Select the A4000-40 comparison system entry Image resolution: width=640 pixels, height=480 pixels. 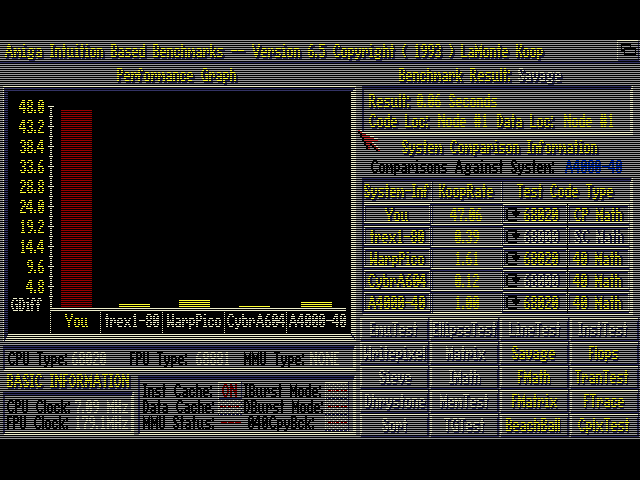[x=396, y=303]
